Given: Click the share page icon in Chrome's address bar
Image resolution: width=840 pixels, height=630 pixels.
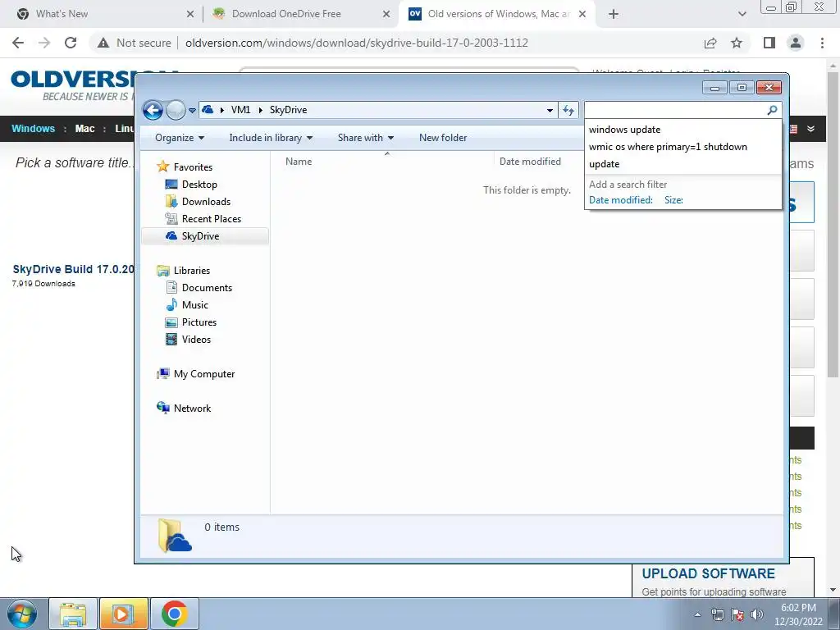Looking at the screenshot, I should click(710, 43).
